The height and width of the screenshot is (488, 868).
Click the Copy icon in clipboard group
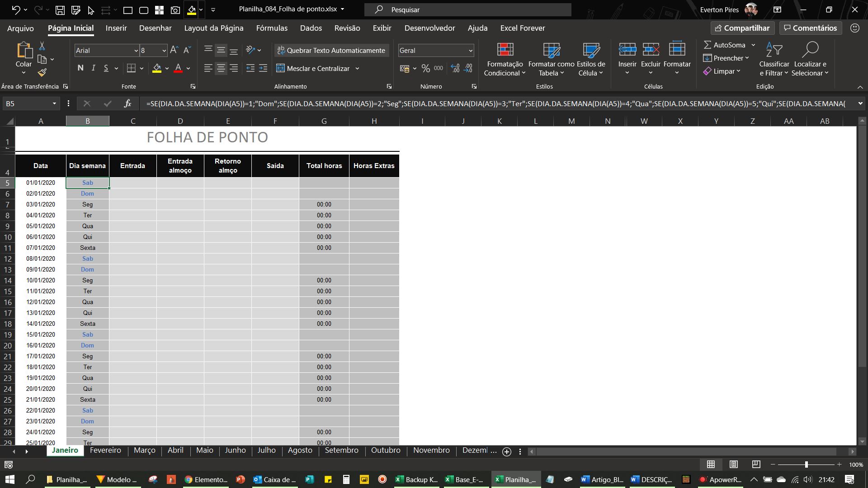coord(42,59)
